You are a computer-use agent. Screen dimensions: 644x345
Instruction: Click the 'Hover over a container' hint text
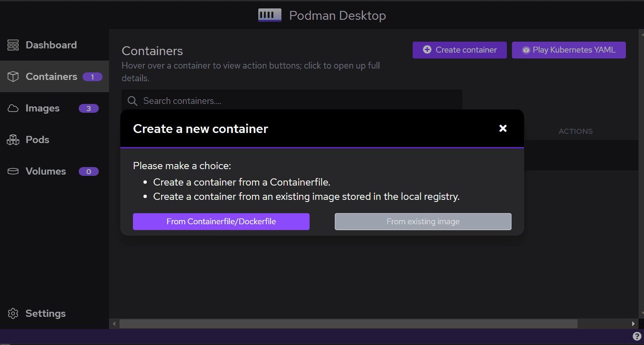point(251,72)
